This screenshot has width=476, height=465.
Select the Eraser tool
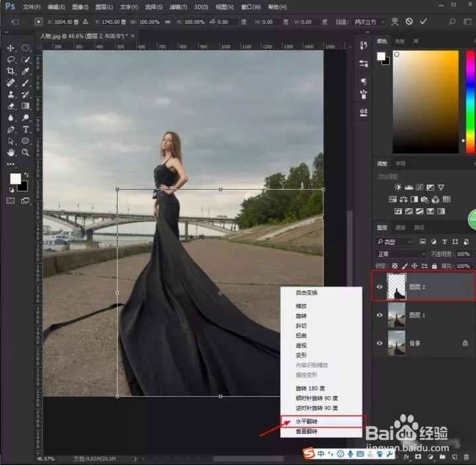[11, 106]
